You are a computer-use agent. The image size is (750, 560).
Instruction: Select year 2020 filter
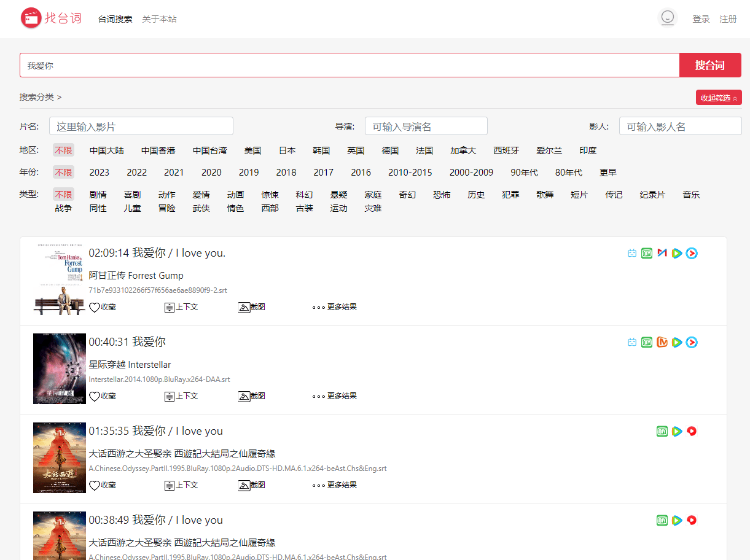(211, 173)
